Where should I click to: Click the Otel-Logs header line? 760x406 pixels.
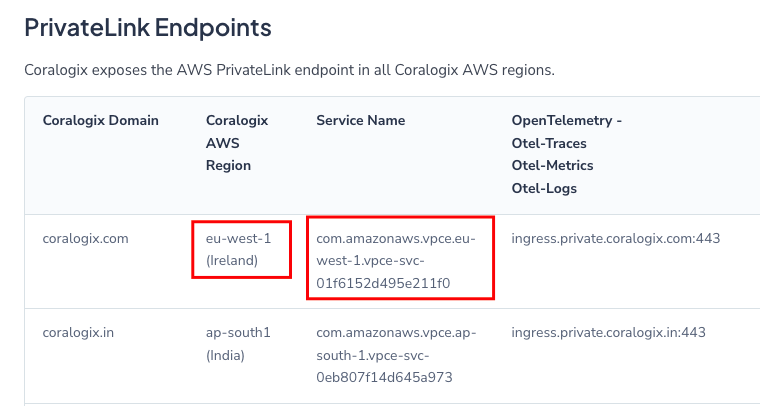point(544,188)
